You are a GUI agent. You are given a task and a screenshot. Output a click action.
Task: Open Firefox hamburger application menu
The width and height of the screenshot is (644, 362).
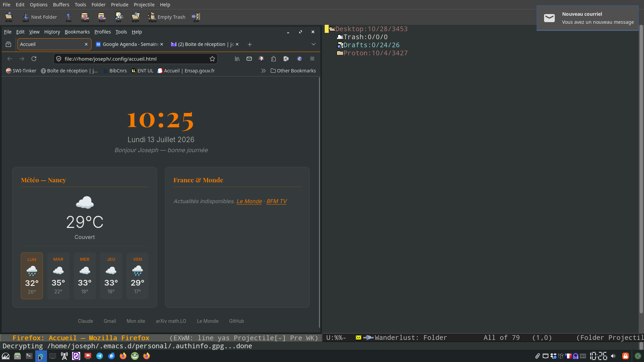312,59
